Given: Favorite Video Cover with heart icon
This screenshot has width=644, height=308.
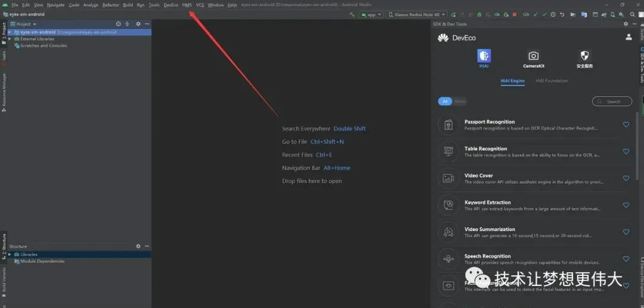Looking at the screenshot, I should [626, 178].
